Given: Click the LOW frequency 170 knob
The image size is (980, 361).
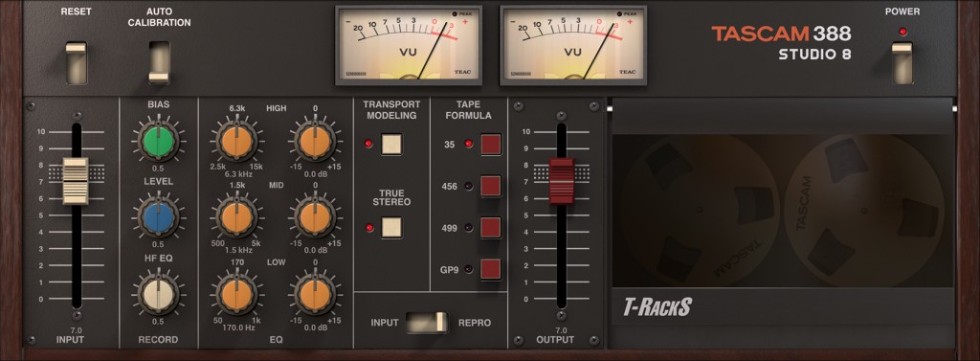Looking at the screenshot, I should click(237, 294).
